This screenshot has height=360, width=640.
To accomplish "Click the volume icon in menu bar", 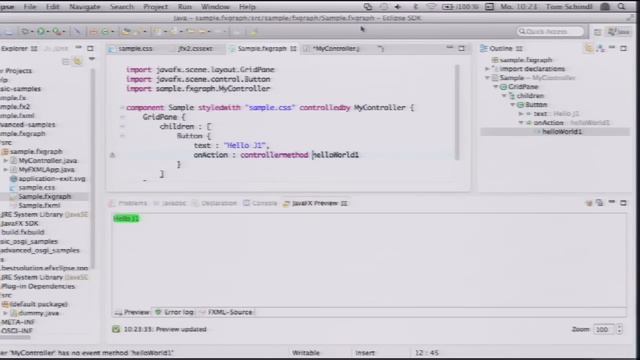I will point(398,7).
